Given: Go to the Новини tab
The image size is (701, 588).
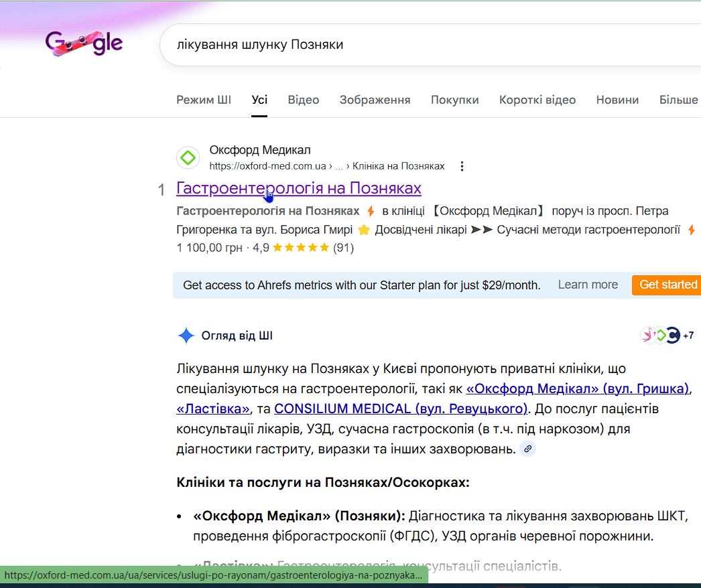Looking at the screenshot, I should 617,100.
